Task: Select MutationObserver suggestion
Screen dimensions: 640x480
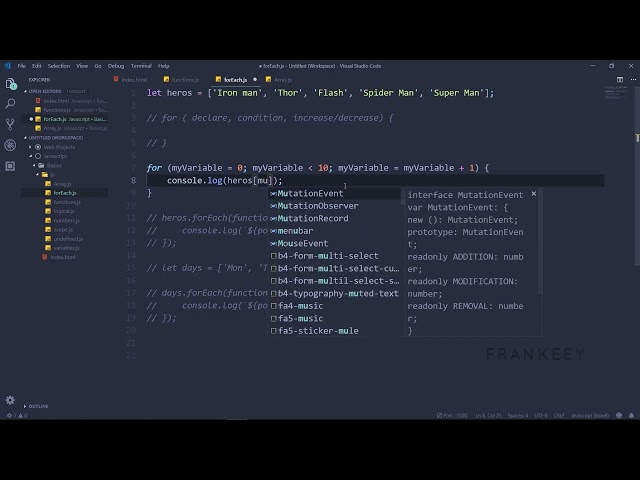Action: coord(334,206)
